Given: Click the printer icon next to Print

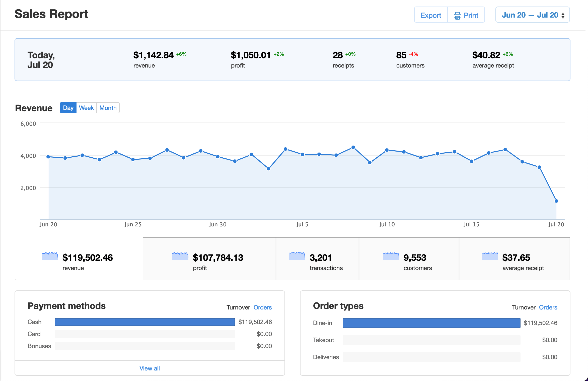Looking at the screenshot, I should [x=457, y=16].
